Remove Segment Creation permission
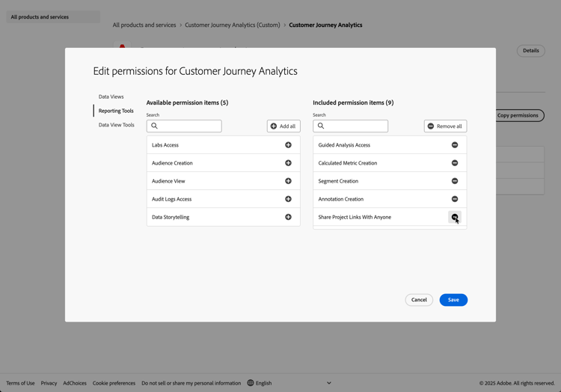This screenshot has height=392, width=561. (455, 181)
